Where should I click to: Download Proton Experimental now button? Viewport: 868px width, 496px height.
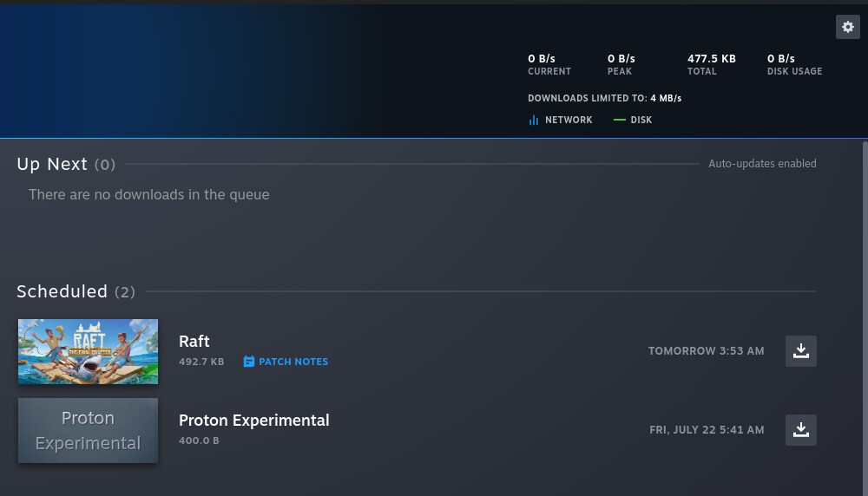(800, 429)
